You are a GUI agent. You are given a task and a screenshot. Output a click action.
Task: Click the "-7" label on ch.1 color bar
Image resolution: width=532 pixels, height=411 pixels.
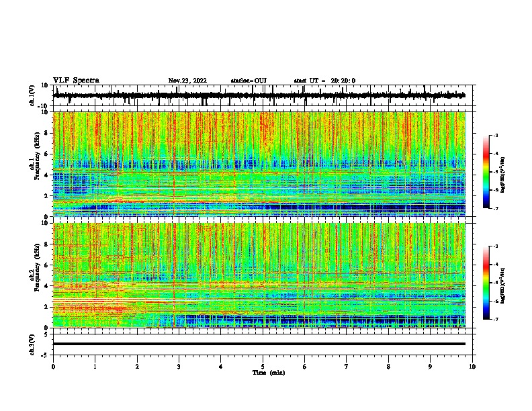pos(496,208)
